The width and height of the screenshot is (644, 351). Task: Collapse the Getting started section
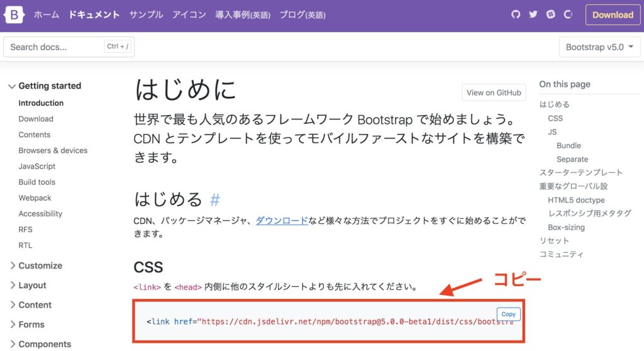click(x=45, y=86)
